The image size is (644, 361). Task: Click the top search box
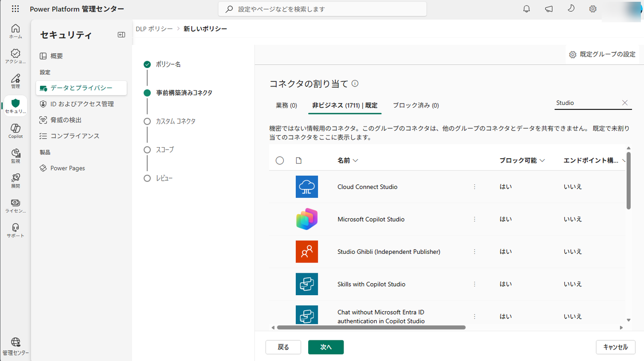point(322,9)
